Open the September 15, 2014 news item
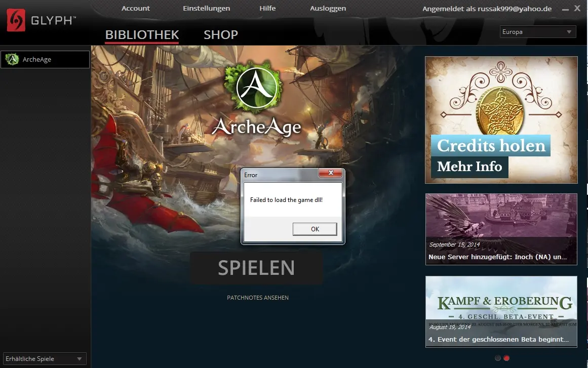588x368 pixels. [x=501, y=229]
